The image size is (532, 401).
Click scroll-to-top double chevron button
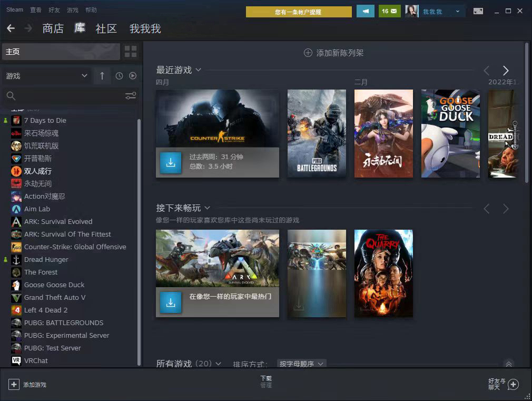(509, 364)
